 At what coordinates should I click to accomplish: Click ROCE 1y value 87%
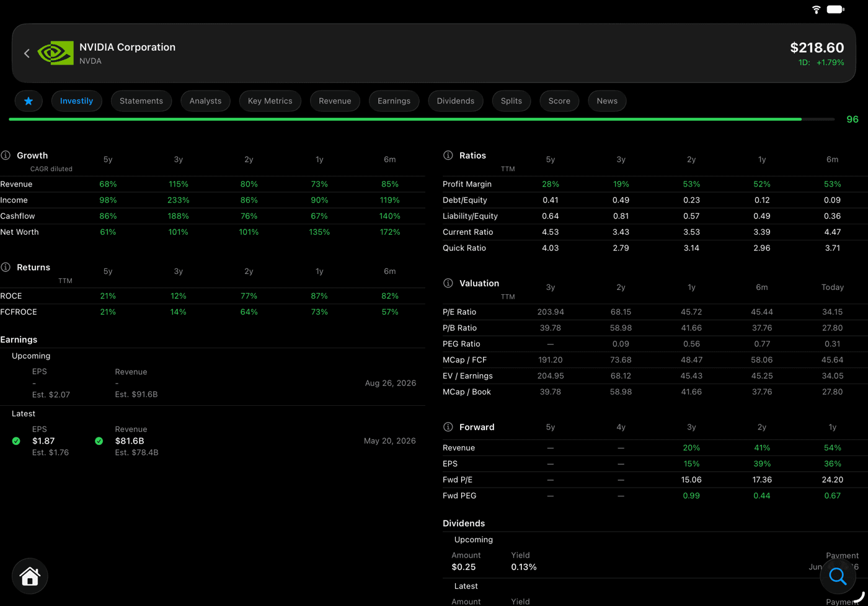319,296
